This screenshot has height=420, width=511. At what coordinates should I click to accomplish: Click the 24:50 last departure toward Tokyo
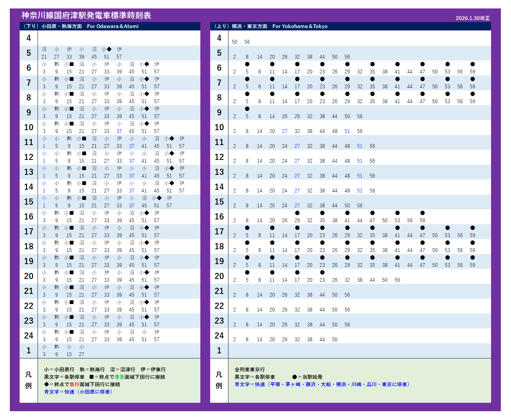[x=335, y=340]
